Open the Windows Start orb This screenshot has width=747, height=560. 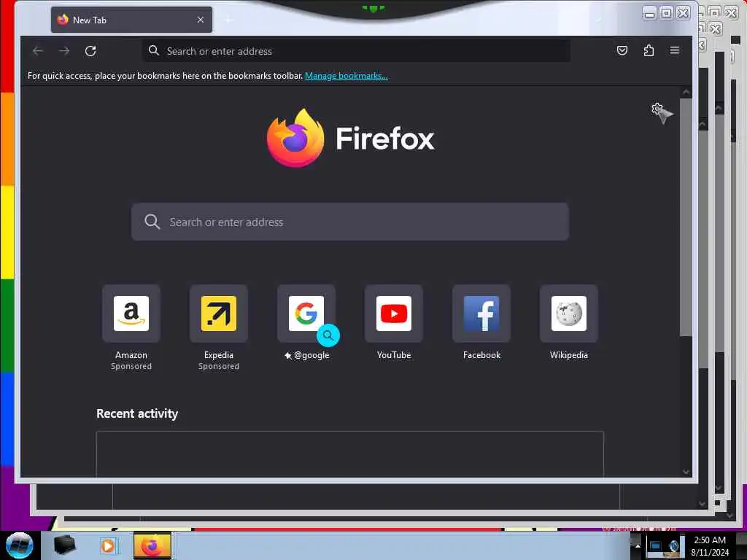coord(20,545)
